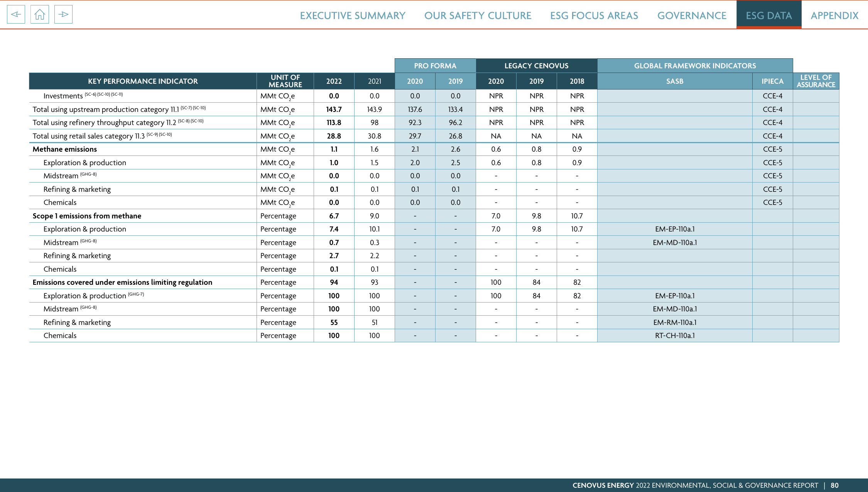Viewport: 868px width, 492px height.
Task: Select the Methane emissions row label
Action: [65, 149]
